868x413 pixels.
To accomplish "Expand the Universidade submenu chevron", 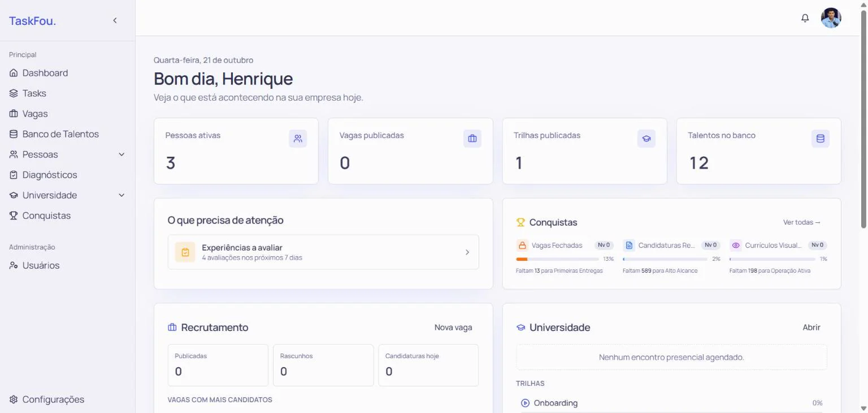I will point(121,195).
